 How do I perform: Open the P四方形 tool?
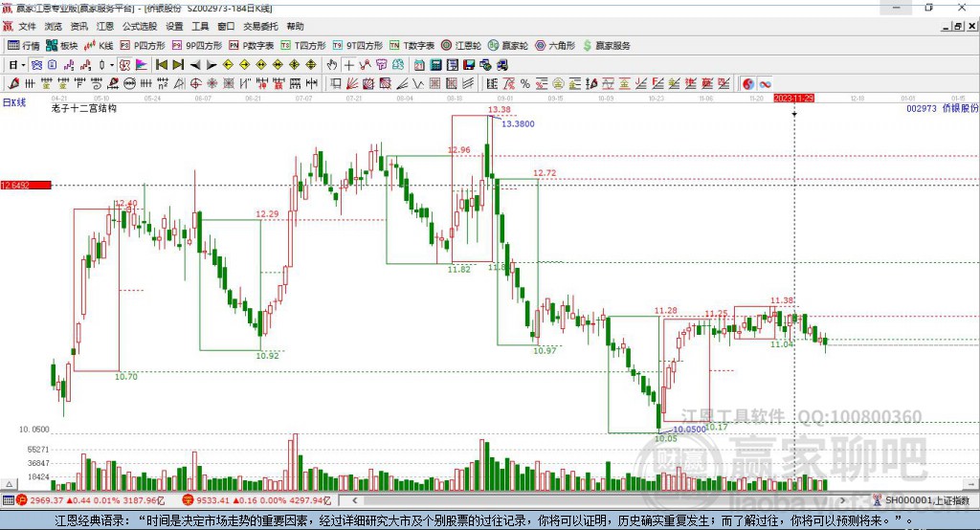coord(143,46)
